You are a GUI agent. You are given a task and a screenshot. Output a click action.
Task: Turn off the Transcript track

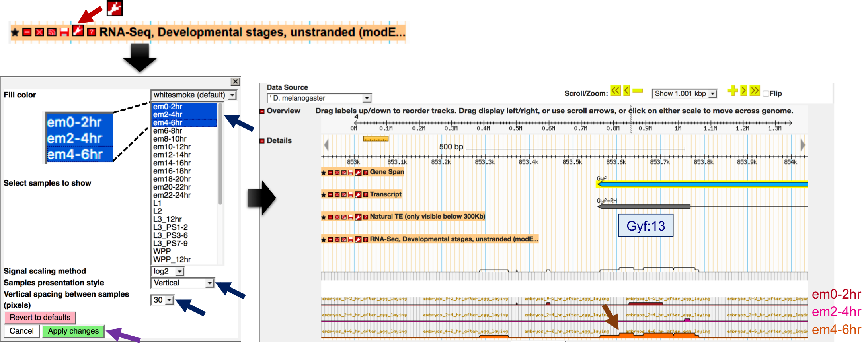[x=337, y=195]
